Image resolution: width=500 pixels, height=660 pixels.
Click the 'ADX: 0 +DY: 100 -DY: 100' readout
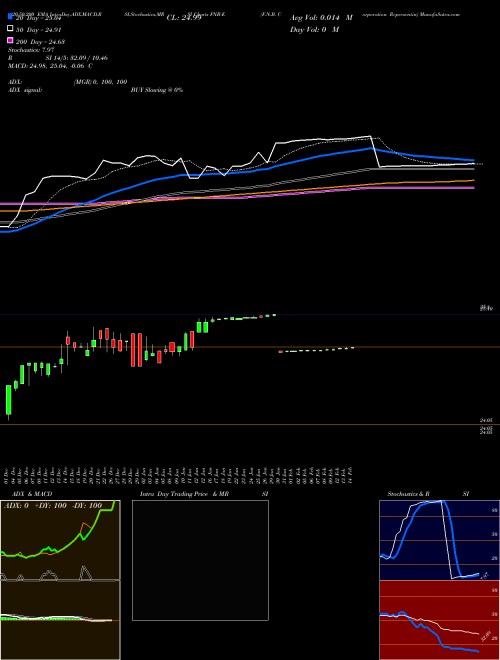click(x=53, y=505)
